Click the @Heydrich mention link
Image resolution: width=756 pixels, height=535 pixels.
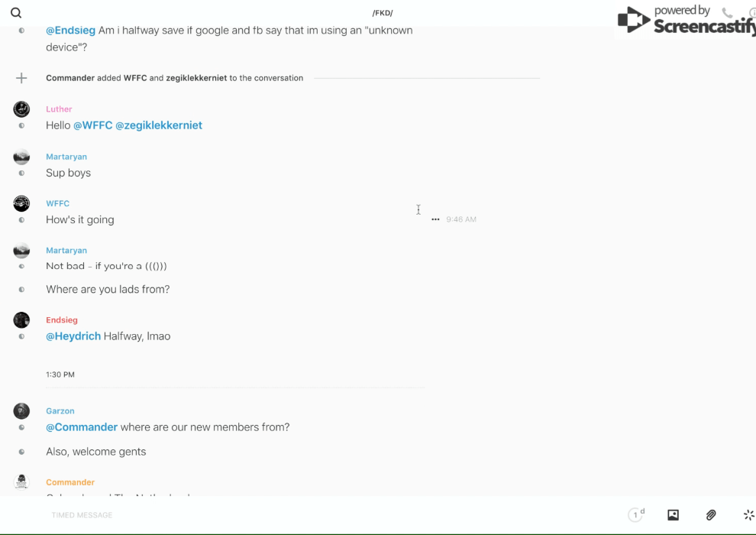click(73, 336)
